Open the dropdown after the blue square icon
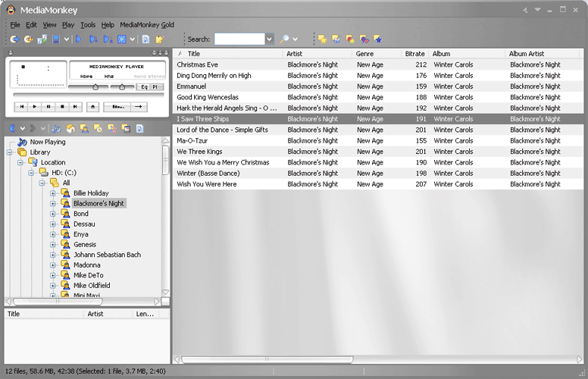588x379 pixels. [133, 39]
